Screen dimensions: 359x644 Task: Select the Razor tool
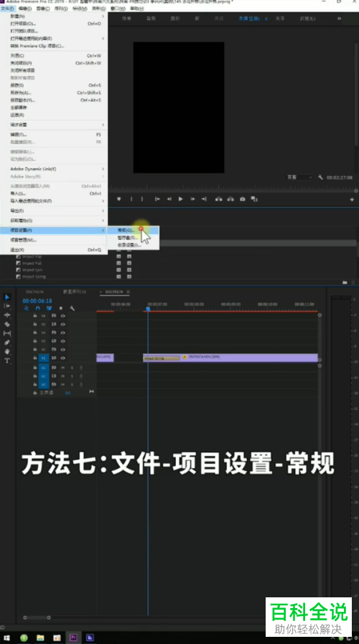pyautogui.click(x=7, y=324)
